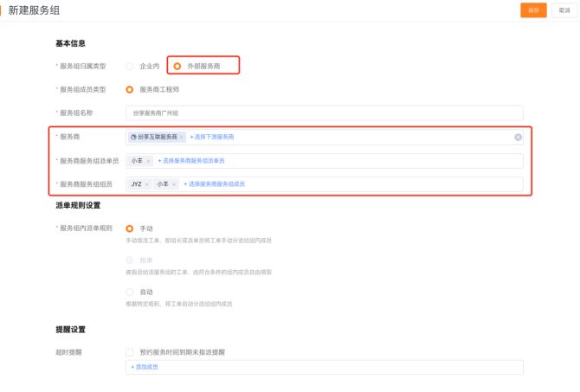Remove 小丰 from 服务商服务组派单员
Screen dimensions: 580x392
pyautogui.click(x=149, y=161)
